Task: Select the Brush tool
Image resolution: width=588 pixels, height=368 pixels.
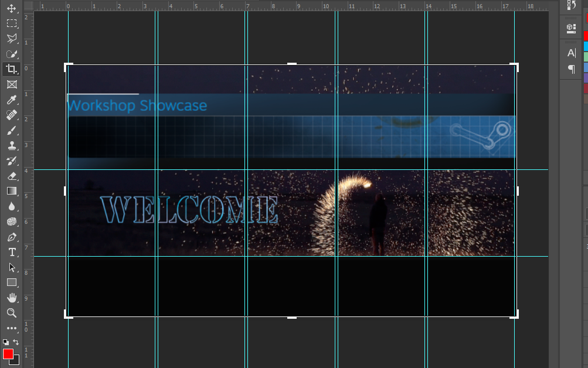Action: 12,131
